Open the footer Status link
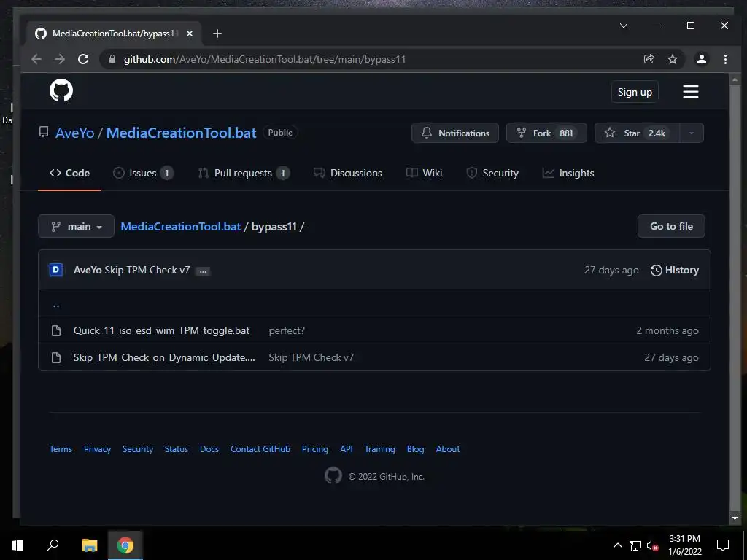The image size is (747, 560). click(x=177, y=448)
